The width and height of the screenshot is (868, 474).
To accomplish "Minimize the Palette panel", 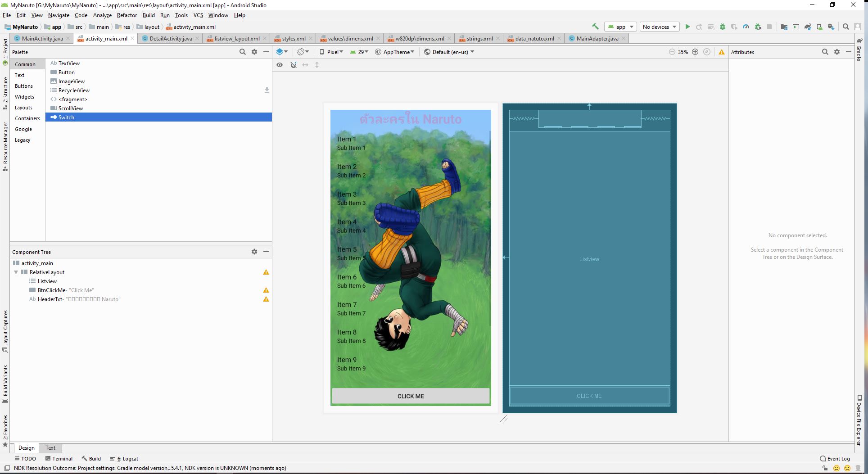I will pos(266,52).
